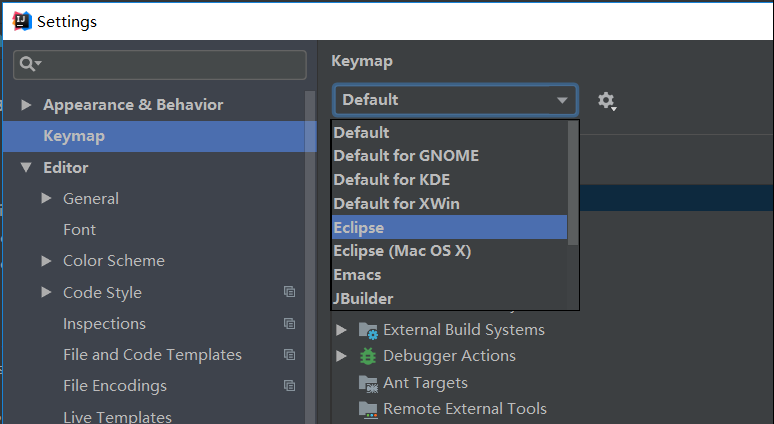Select Keymap in the settings sidebar
This screenshot has height=424, width=774.
point(74,136)
